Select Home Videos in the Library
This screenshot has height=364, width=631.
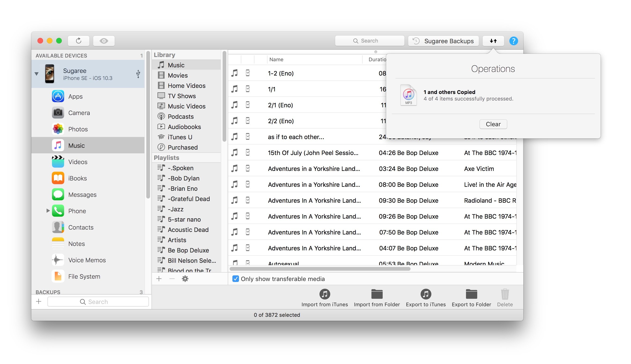(x=186, y=86)
